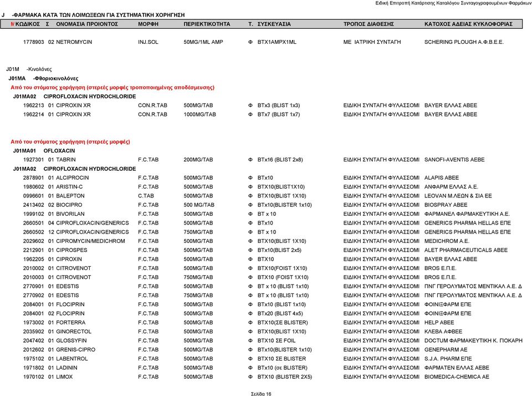Select the ARISTIN-C product name
The width and height of the screenshot is (532, 396).
[69, 187]
